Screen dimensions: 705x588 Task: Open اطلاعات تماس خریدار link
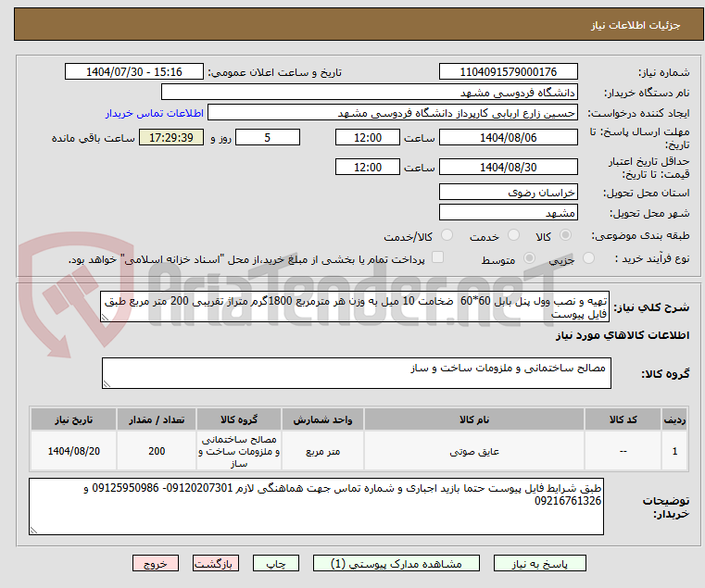155,113
